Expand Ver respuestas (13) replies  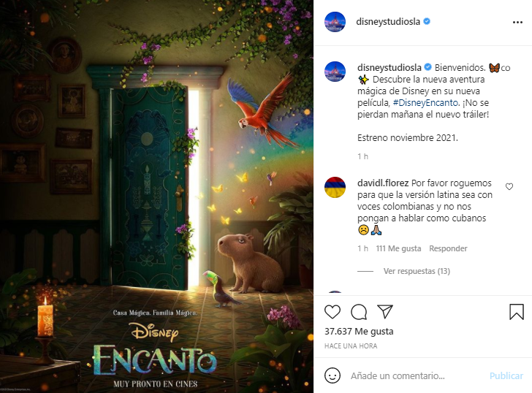pyautogui.click(x=417, y=271)
